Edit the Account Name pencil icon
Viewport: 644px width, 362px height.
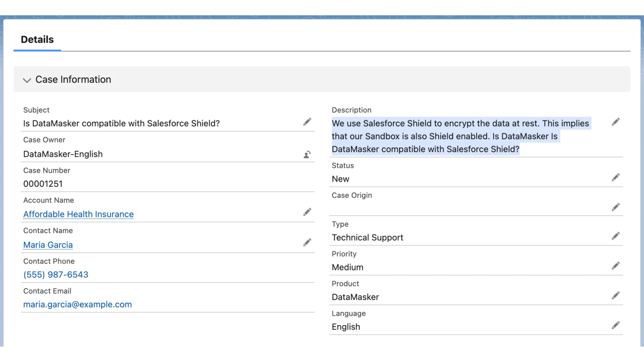307,212
